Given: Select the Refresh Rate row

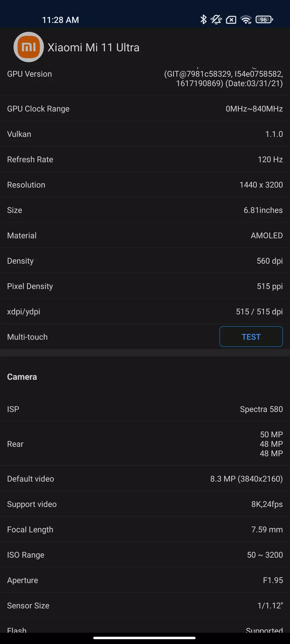Looking at the screenshot, I should click(145, 160).
